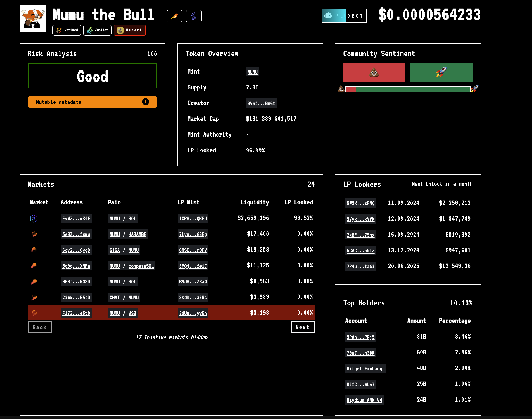The width and height of the screenshot is (532, 419).
Task: Click the Mutable metadata warning bar
Action: [92, 102]
